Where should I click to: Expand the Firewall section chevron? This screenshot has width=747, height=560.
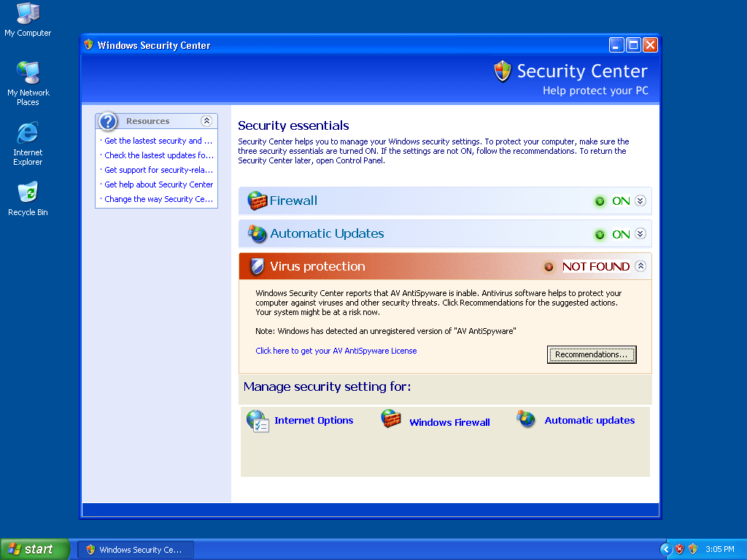click(640, 201)
